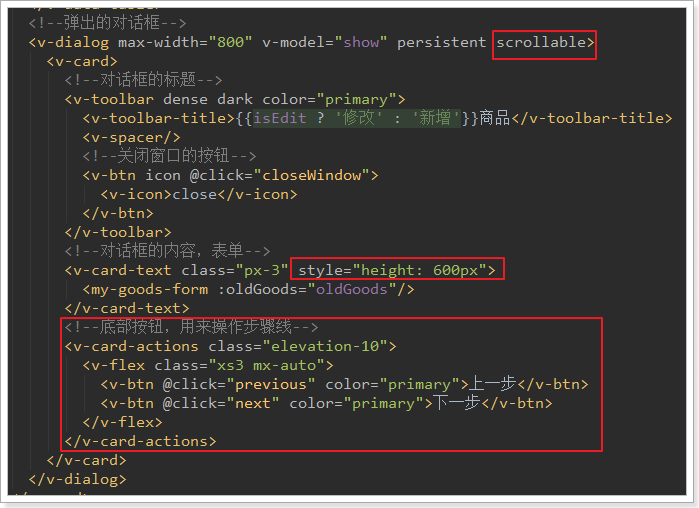Click the closing </v-card> tag

click(86, 460)
